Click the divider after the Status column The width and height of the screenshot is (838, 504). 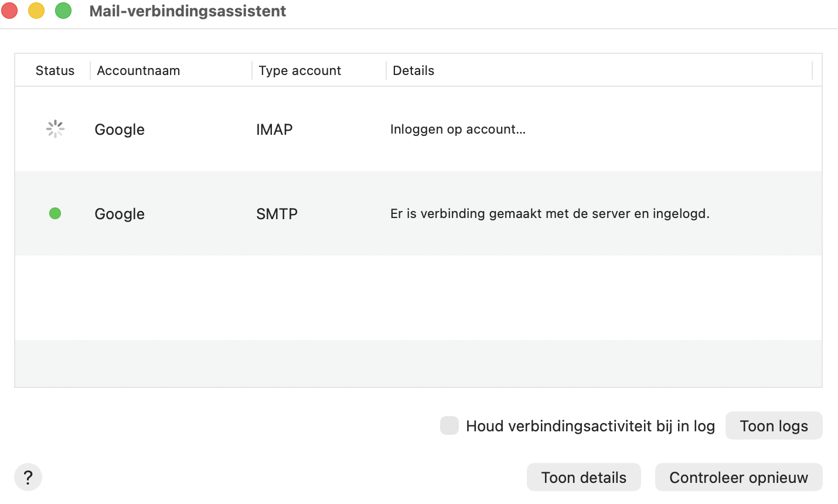pyautogui.click(x=90, y=70)
